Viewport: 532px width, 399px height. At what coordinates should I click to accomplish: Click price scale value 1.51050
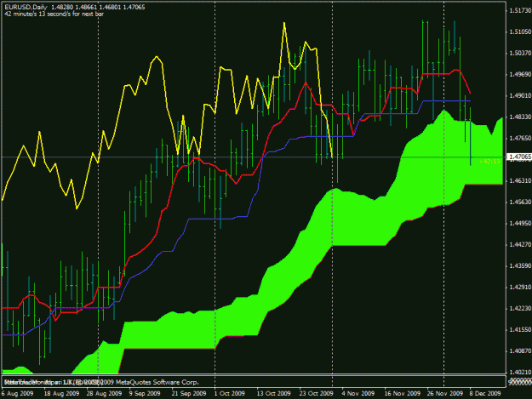pos(520,31)
